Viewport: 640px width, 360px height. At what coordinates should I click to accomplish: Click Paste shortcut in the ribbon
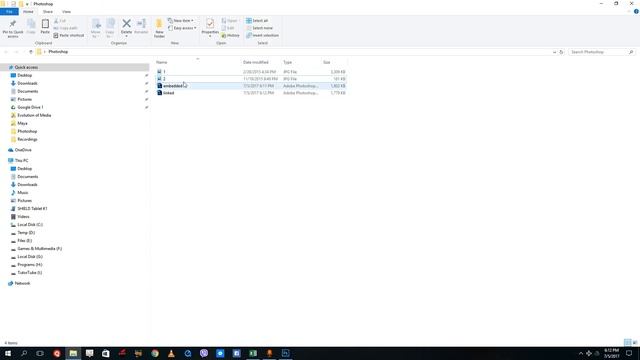coord(69,36)
